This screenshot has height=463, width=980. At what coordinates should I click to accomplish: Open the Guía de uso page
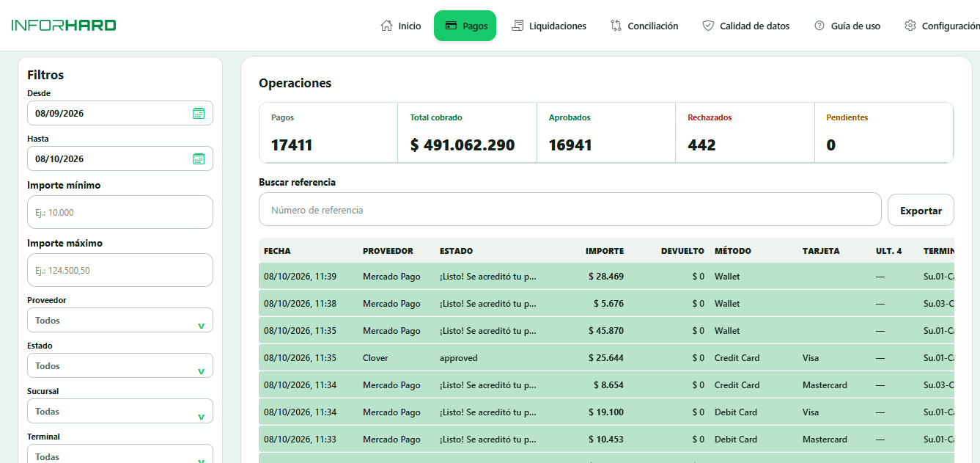tap(847, 26)
